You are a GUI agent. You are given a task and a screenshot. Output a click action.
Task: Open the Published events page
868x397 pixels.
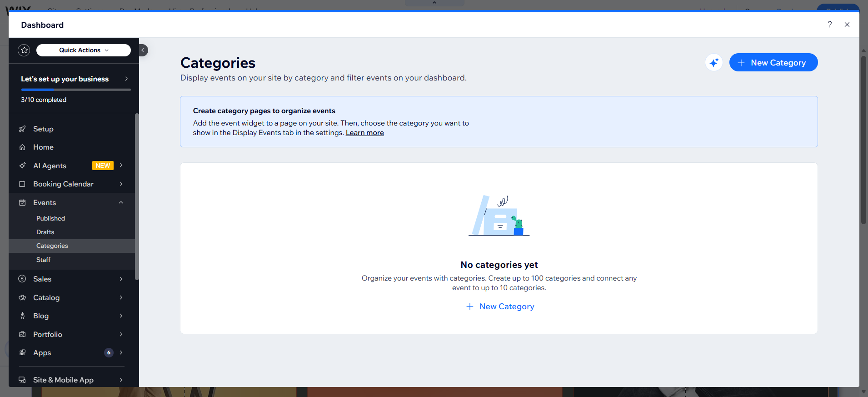pos(50,218)
